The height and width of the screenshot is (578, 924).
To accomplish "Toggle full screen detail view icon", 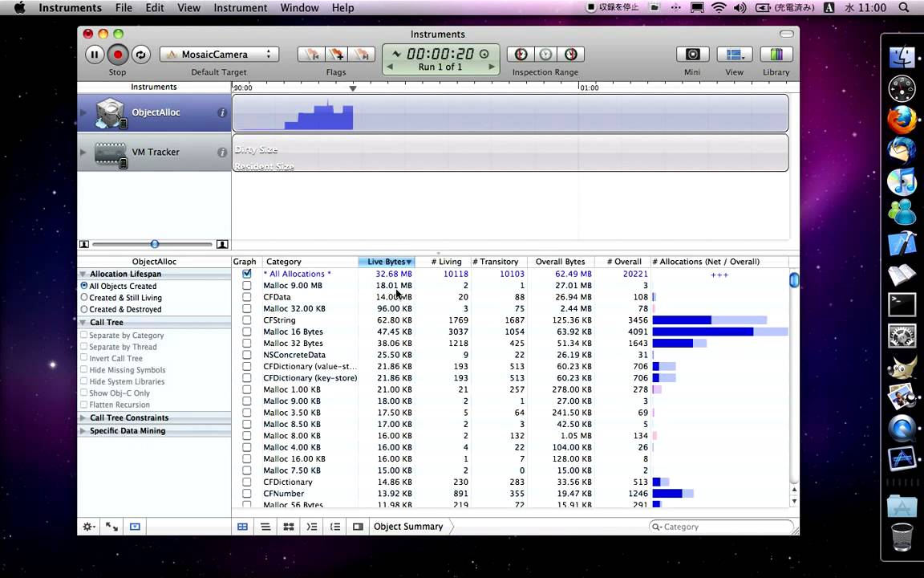I will click(111, 527).
